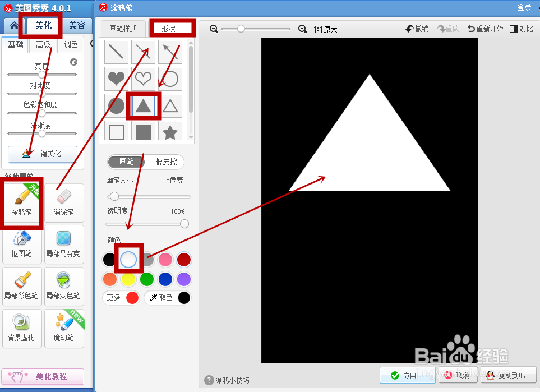Select the hollow square shape
The image size is (540, 392).
(116, 131)
